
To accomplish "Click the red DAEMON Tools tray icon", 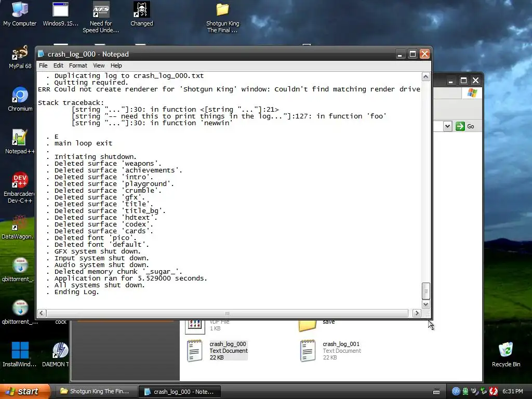I will click(493, 391).
